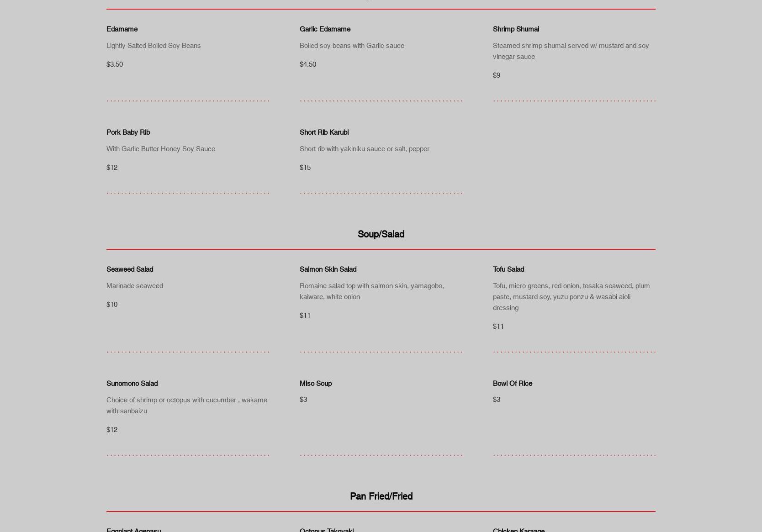Click the Pork Baby Rib description

(x=161, y=148)
